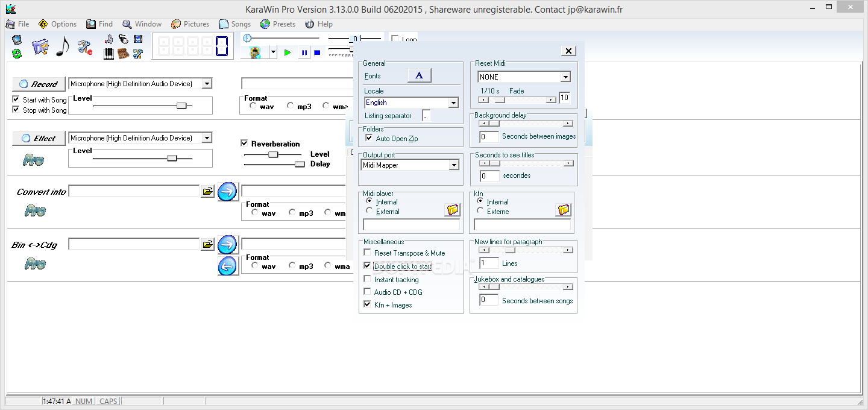
Task: Choose wav format in Convert into section
Action: [255, 212]
